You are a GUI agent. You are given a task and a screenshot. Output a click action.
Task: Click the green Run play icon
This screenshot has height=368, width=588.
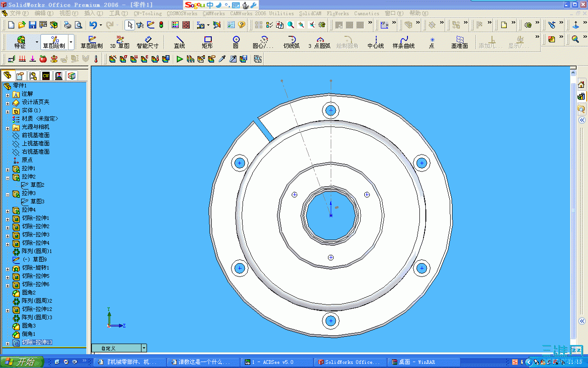pos(180,59)
